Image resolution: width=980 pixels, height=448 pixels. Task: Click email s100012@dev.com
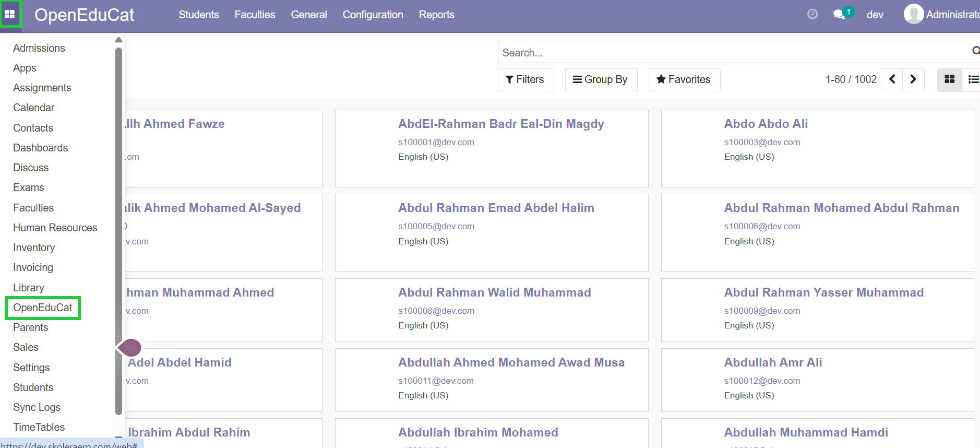tap(762, 381)
